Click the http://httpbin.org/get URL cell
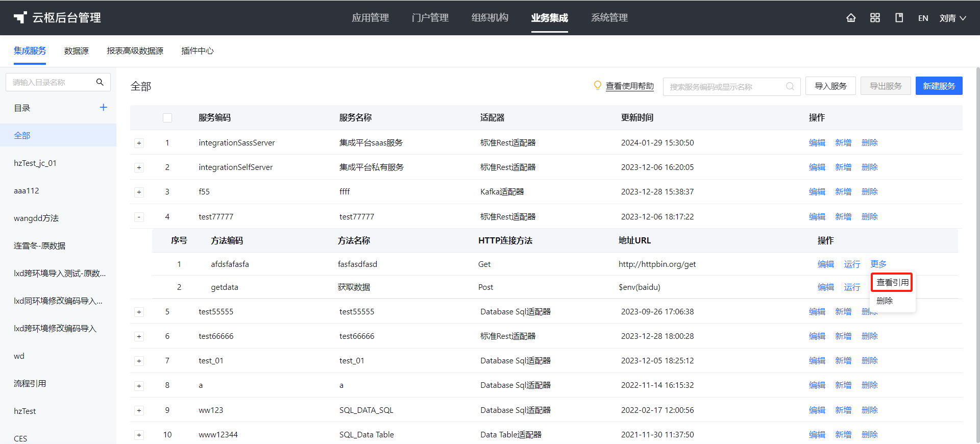 pyautogui.click(x=657, y=264)
